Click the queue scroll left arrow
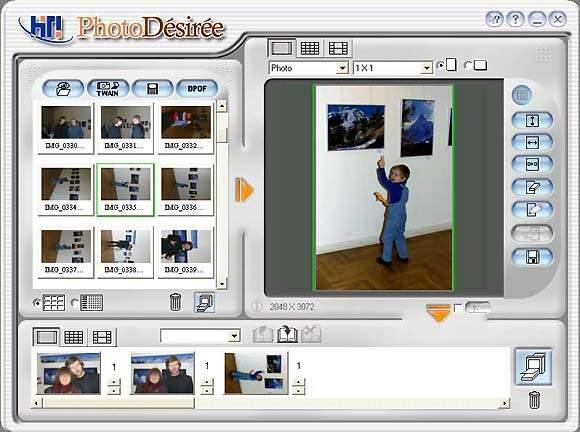Screen dimensions: 580x432 tap(37, 403)
